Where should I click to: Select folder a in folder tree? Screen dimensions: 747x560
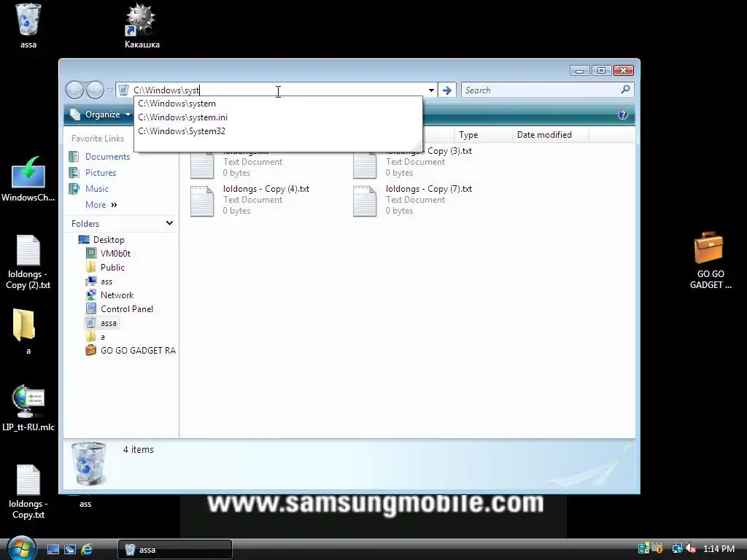[x=96, y=337]
